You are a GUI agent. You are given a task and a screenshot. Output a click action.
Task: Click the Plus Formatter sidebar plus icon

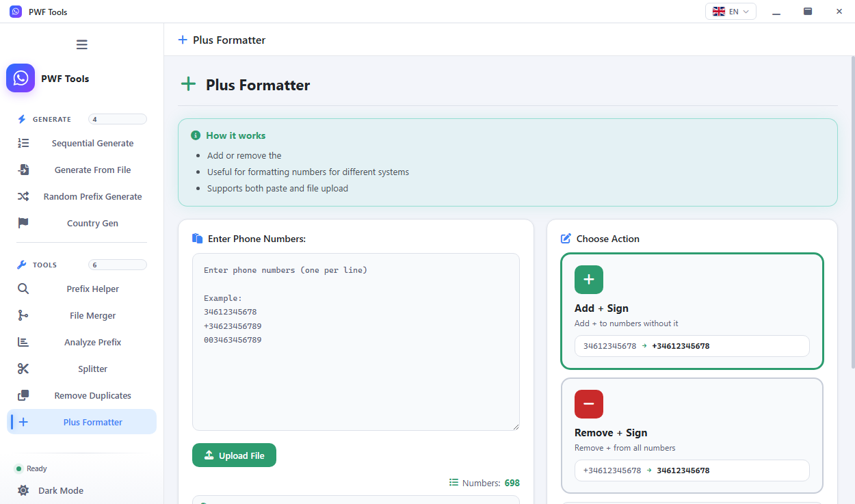[23, 422]
